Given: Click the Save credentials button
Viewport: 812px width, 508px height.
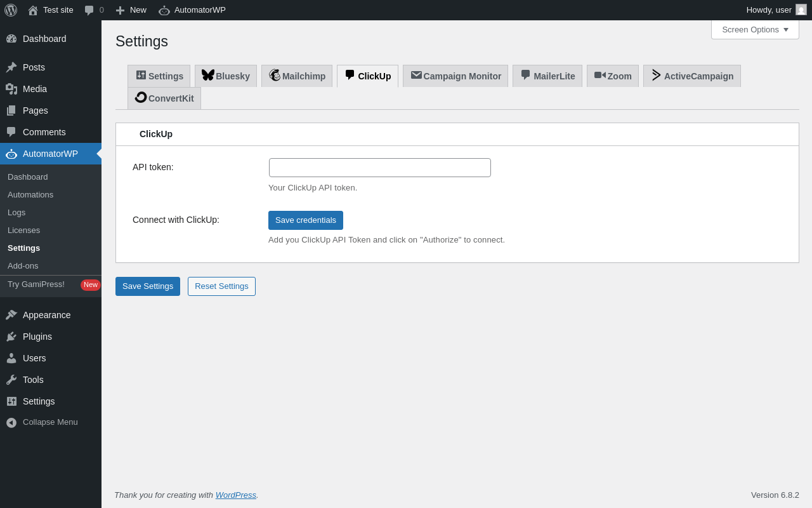Looking at the screenshot, I should coord(306,220).
